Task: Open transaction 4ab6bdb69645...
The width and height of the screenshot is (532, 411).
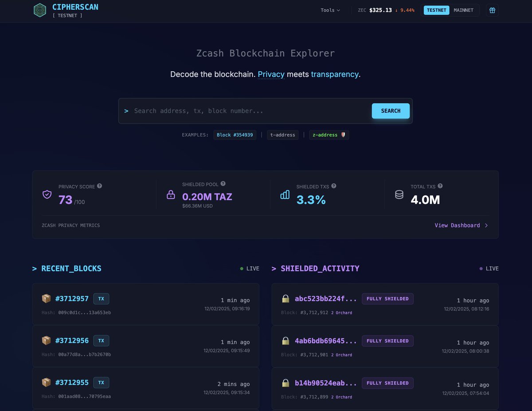Action: pos(326,341)
